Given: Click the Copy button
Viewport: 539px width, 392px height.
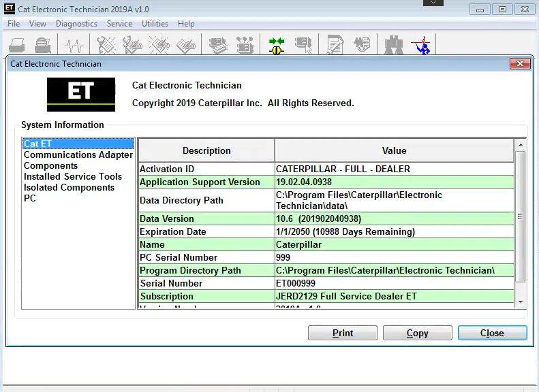Looking at the screenshot, I should coord(417,333).
